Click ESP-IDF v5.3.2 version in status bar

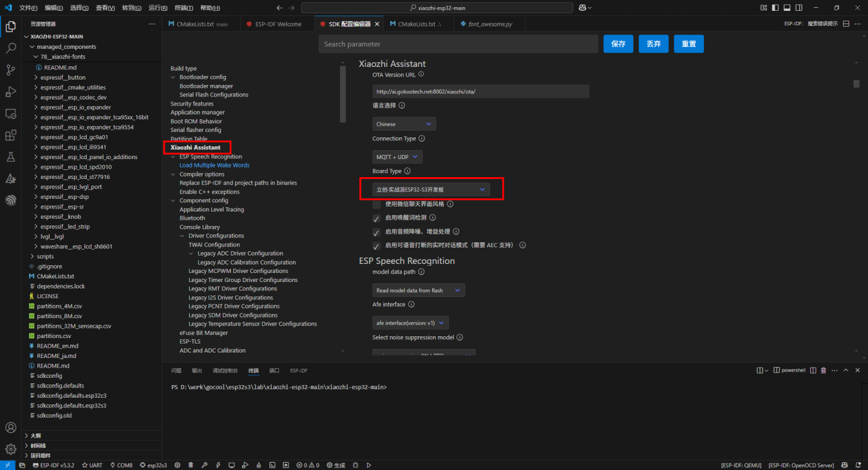coord(53,465)
